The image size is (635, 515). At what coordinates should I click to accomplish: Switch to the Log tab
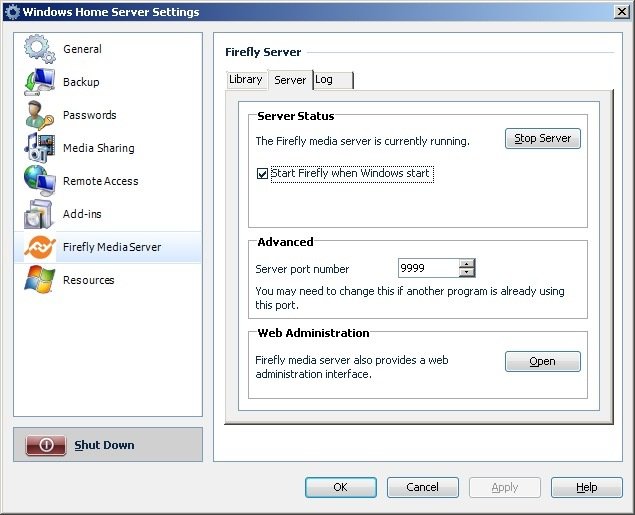click(x=333, y=80)
